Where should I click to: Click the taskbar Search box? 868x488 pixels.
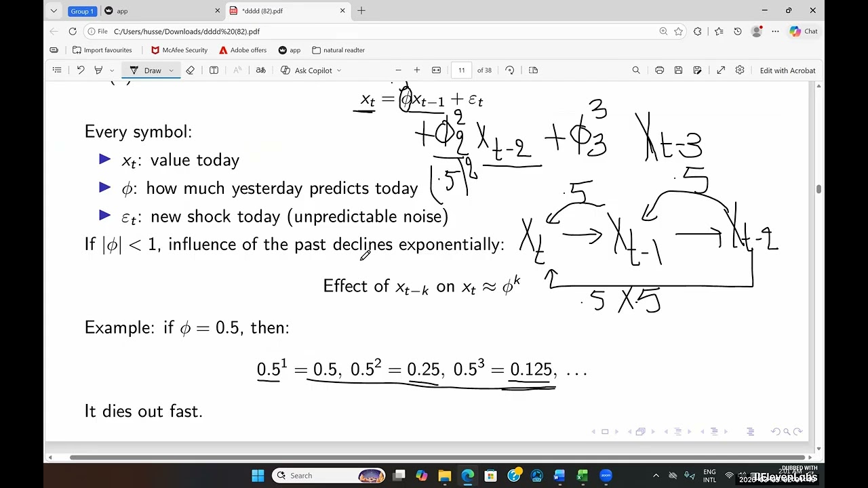click(x=329, y=476)
